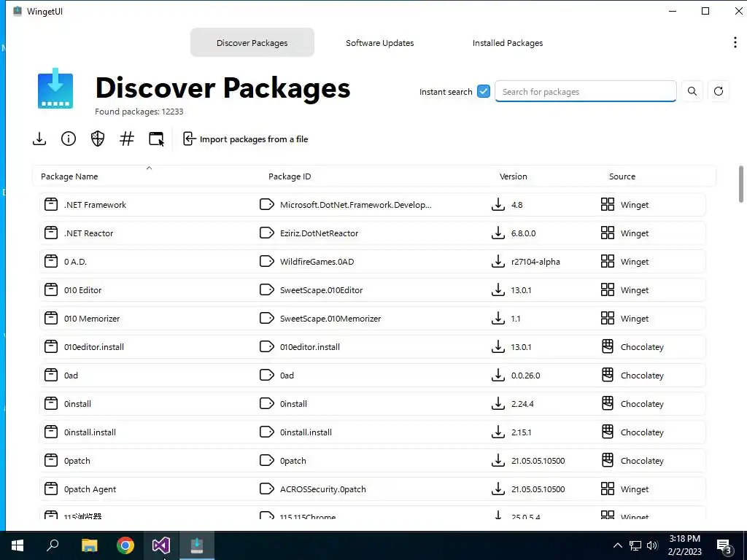The height and width of the screenshot is (560, 747).
Task: Click the sort arrow above Package Name
Action: (x=149, y=168)
